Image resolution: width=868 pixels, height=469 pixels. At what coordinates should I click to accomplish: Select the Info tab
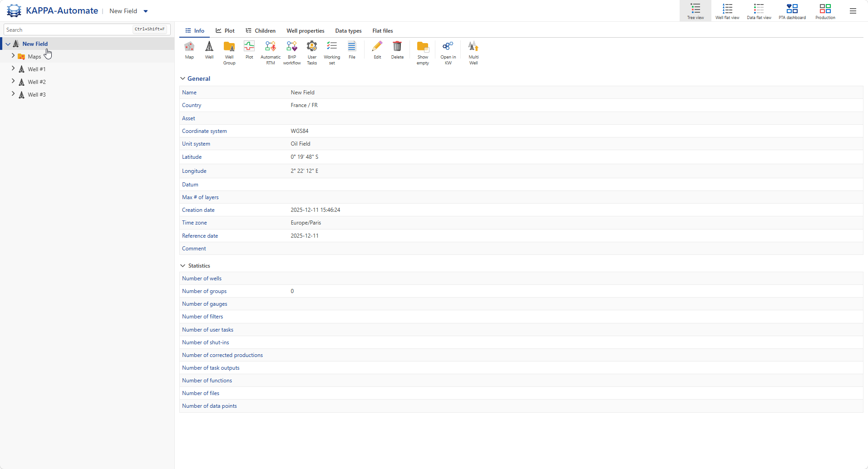[x=195, y=31]
